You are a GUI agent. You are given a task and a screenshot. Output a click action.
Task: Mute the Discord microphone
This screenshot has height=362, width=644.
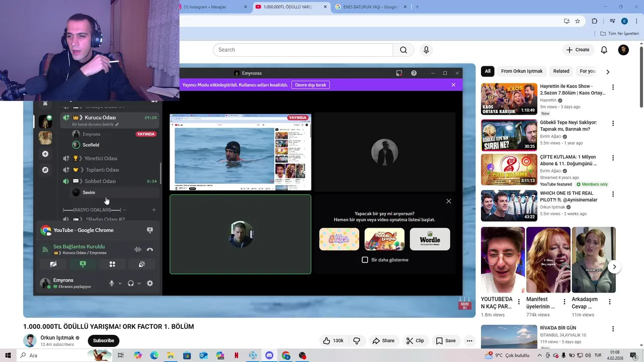[x=112, y=283]
